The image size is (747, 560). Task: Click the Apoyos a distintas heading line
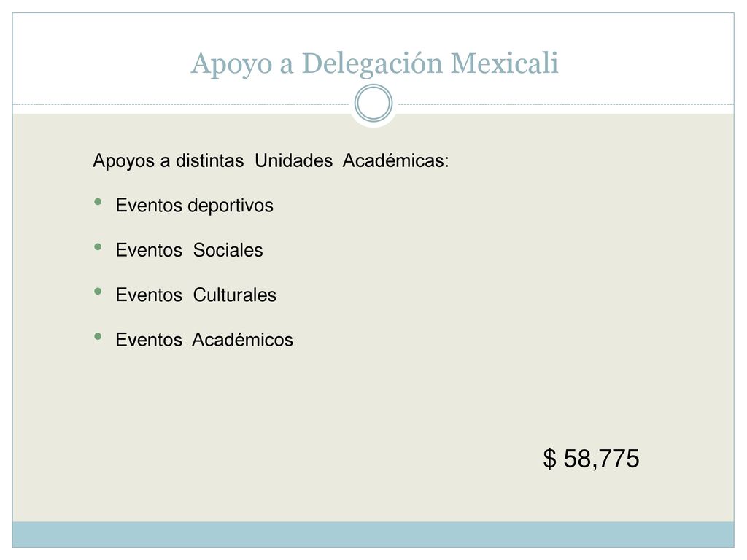[x=271, y=160]
